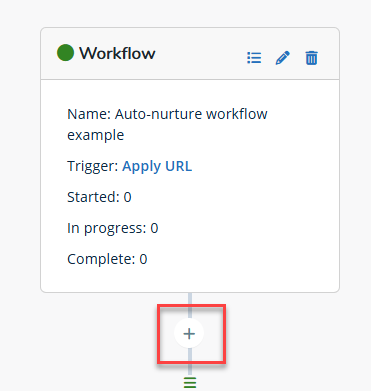Select the Workflow card heading

pyautogui.click(x=117, y=53)
